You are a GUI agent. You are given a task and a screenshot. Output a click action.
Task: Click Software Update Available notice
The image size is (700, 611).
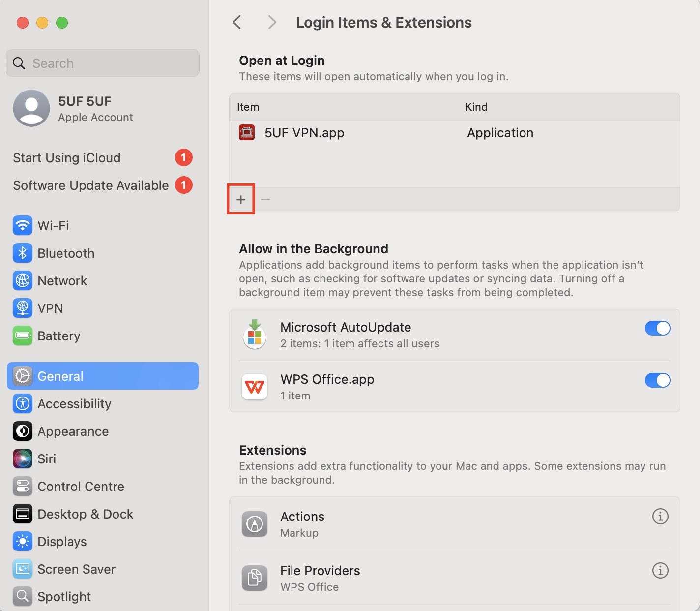coord(91,185)
